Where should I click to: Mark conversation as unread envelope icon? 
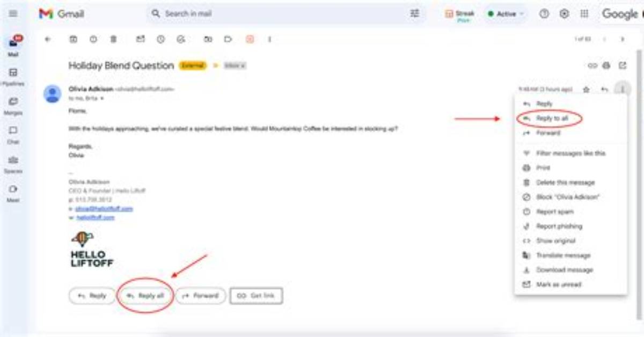[x=141, y=39]
